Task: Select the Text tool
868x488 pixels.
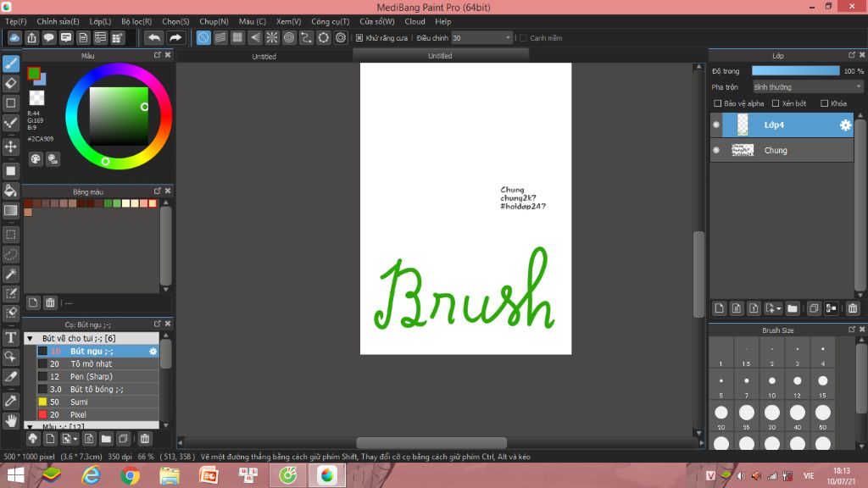Action: [11, 337]
